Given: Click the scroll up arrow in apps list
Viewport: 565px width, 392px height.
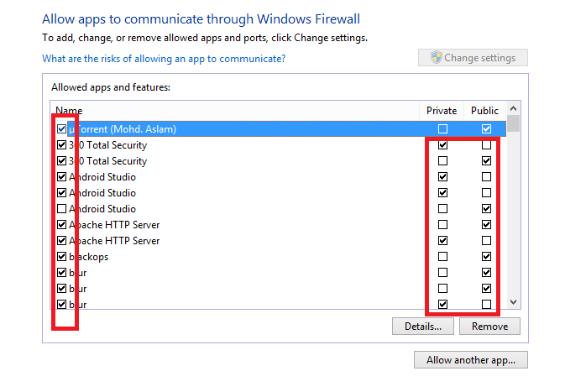Looking at the screenshot, I should [x=514, y=108].
